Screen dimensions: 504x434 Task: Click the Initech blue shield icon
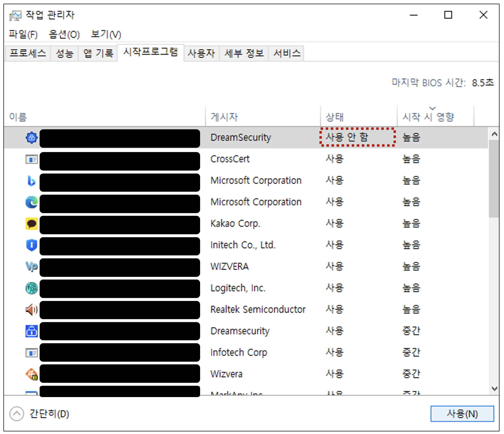click(x=32, y=245)
